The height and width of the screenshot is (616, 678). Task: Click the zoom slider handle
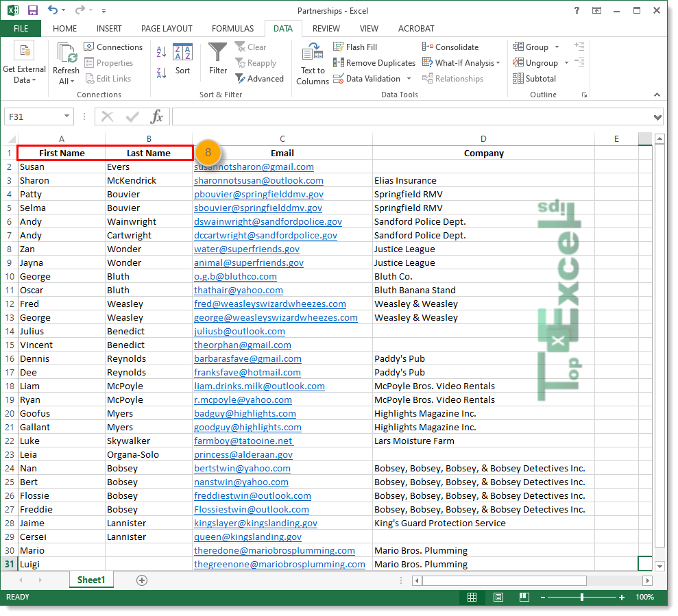[582, 597]
